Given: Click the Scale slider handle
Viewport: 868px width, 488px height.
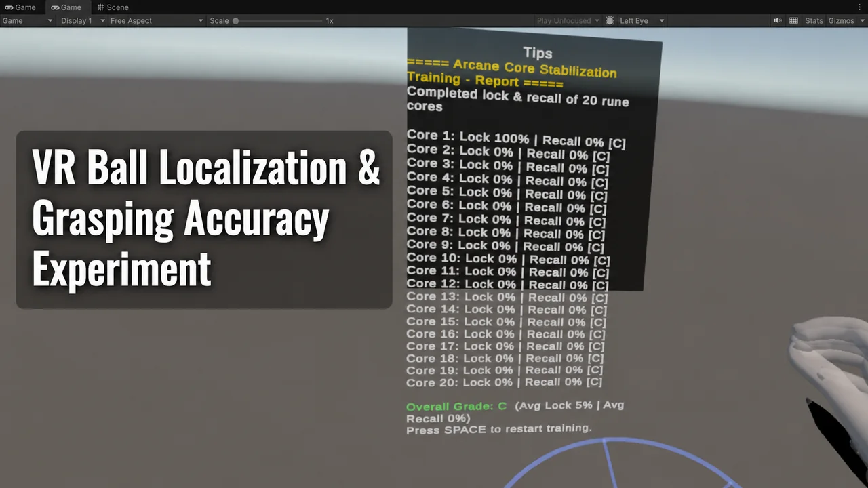Looking at the screenshot, I should [x=235, y=21].
